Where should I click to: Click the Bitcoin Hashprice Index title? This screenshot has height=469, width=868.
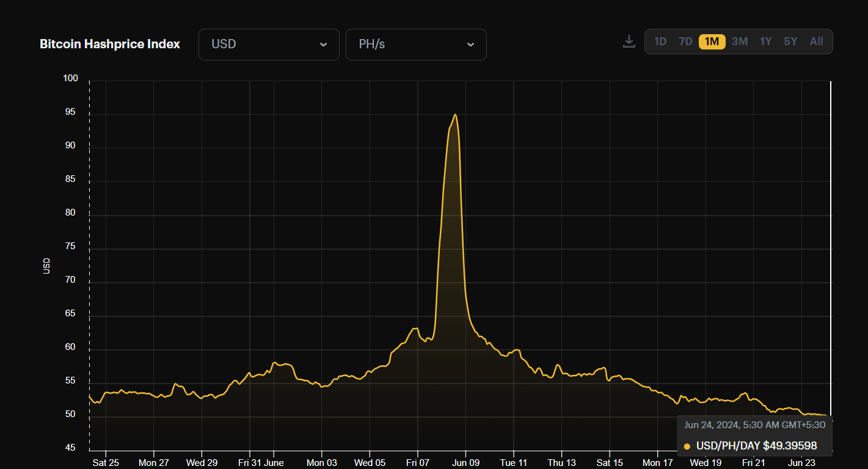pos(110,43)
